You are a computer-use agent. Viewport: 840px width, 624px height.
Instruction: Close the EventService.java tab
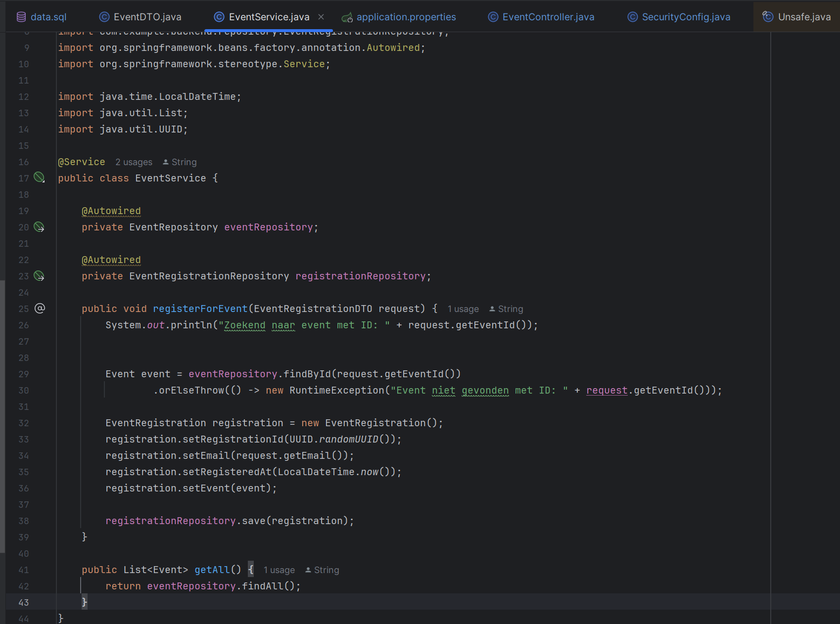click(x=321, y=17)
